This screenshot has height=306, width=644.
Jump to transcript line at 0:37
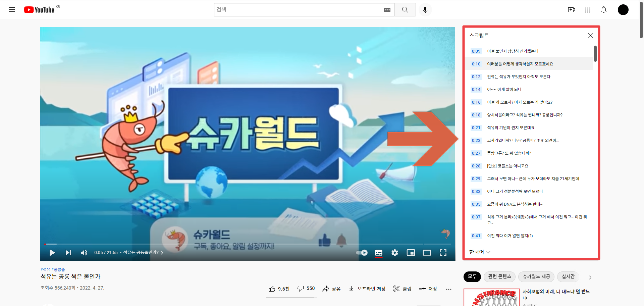[529, 220]
